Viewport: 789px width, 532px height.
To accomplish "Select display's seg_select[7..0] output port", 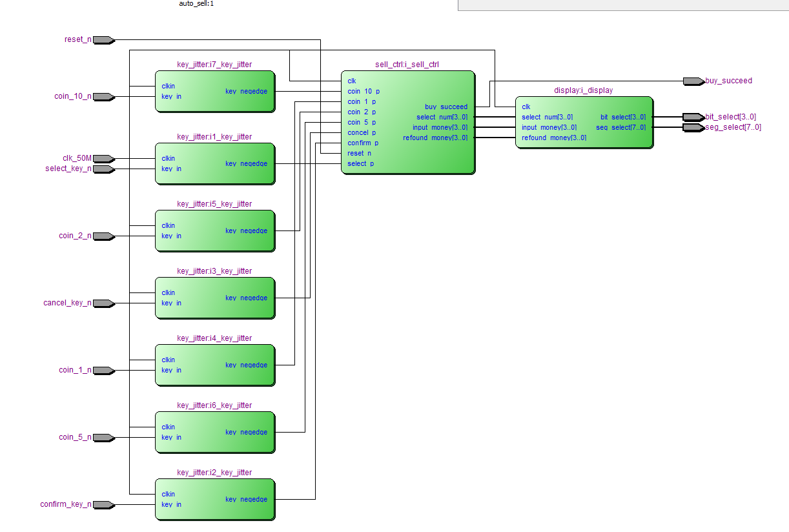I will coord(621,128).
